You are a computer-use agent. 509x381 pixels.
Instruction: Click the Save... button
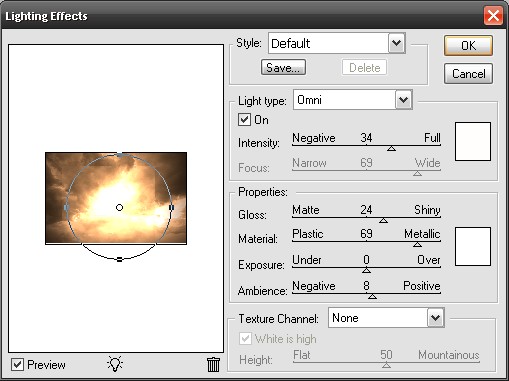(x=283, y=68)
